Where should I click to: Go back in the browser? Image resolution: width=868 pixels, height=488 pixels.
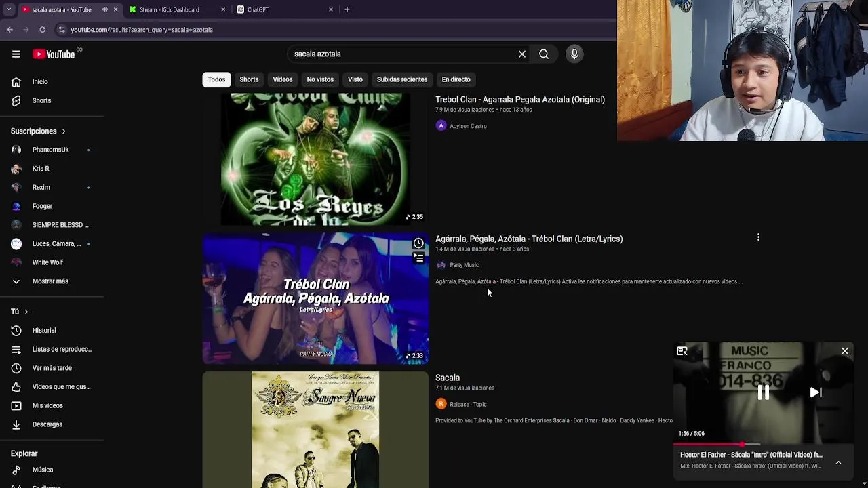(x=10, y=30)
